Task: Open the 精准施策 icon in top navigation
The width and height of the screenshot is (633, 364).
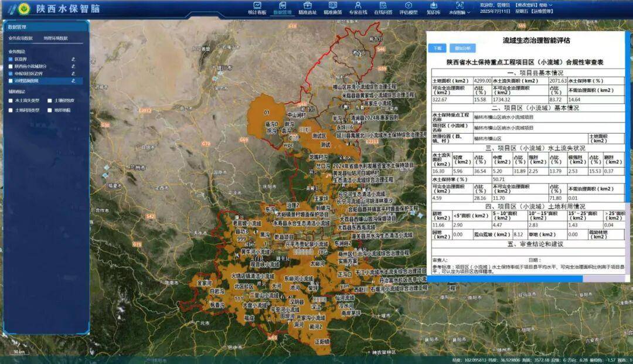Action: (x=332, y=8)
